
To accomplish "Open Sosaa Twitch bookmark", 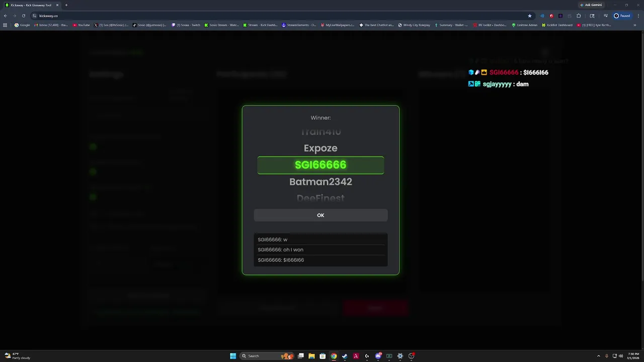I will [186, 25].
